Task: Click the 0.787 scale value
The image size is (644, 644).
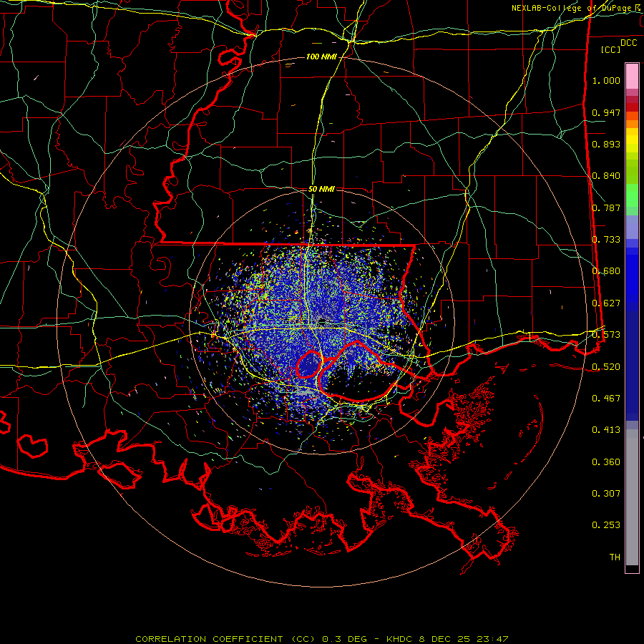Action: [606, 208]
